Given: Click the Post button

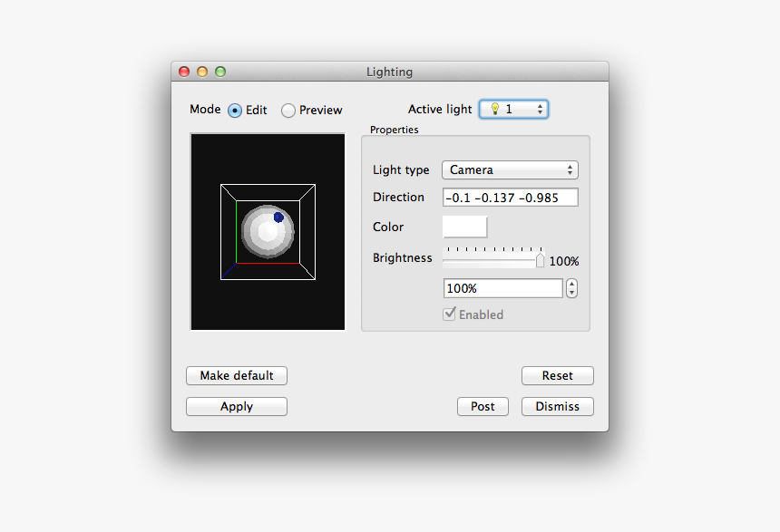Looking at the screenshot, I should pos(483,406).
